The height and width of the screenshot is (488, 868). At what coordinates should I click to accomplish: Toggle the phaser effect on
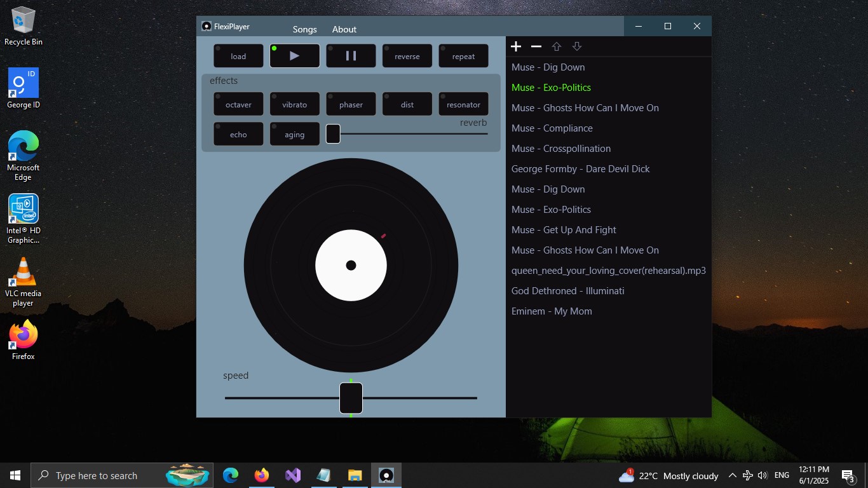coord(351,104)
